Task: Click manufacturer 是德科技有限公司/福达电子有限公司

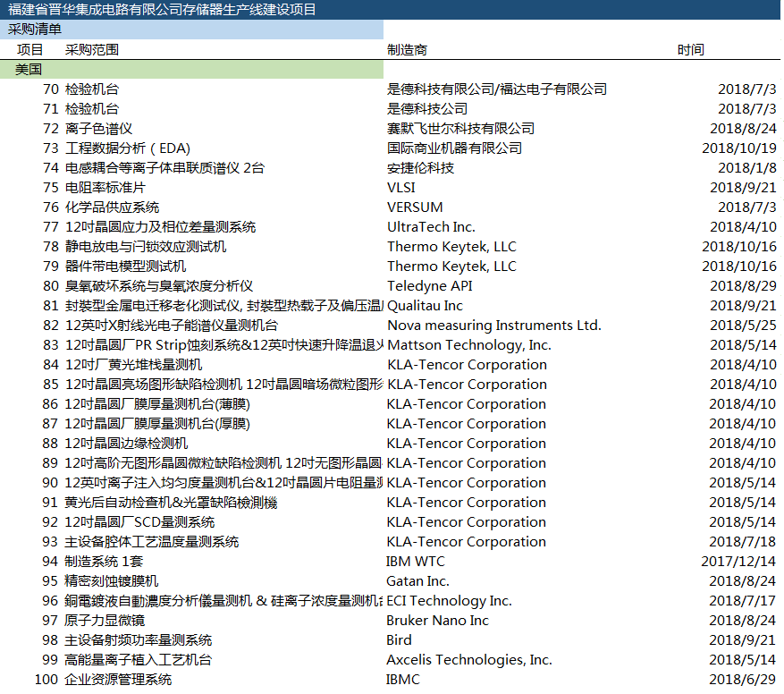Action: coord(497,89)
